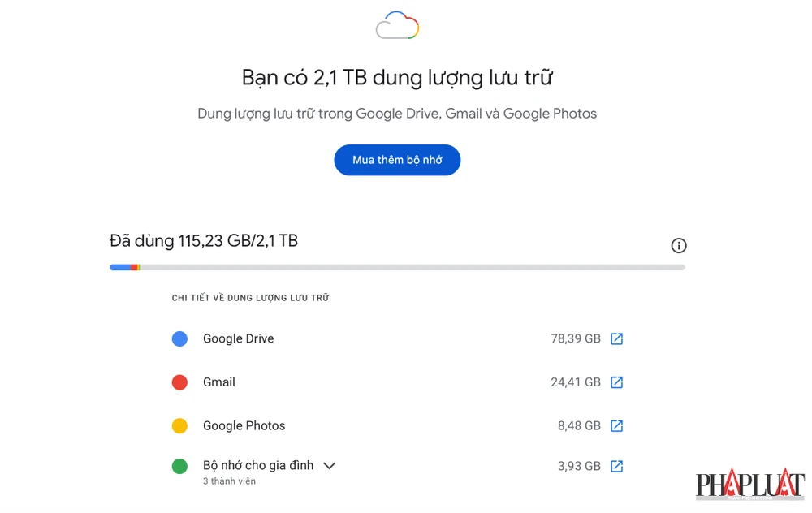Open Google Photos via its external link icon
The width and height of the screenshot is (812, 513).
pyautogui.click(x=616, y=425)
